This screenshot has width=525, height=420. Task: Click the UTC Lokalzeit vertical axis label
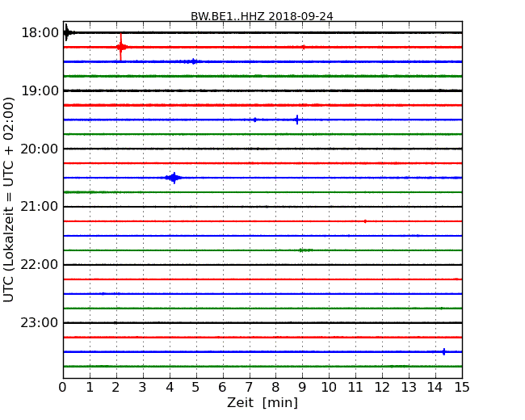[9, 199]
